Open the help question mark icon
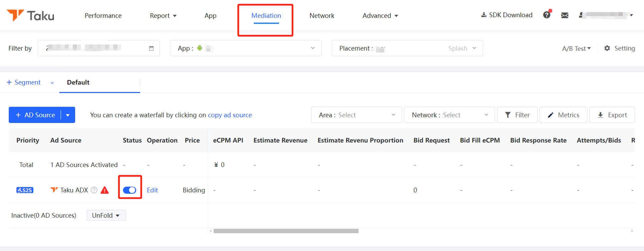Screen dimensions: 644x251 [x=547, y=15]
